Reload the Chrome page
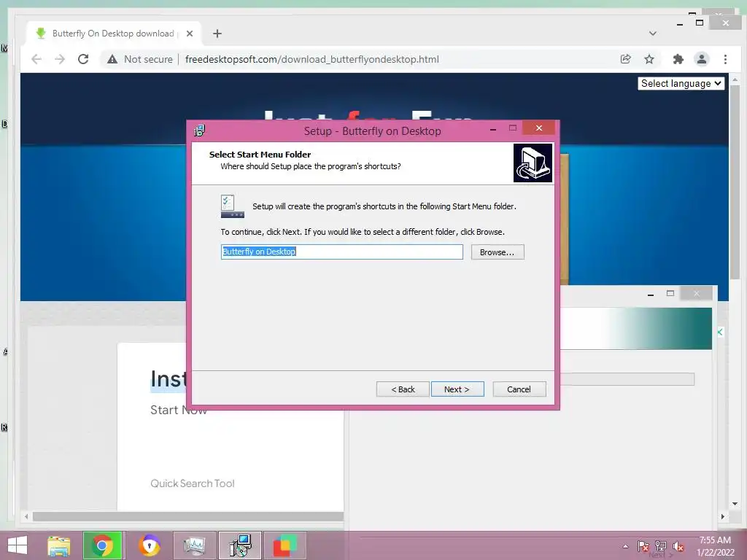Image resolution: width=747 pixels, height=560 pixels. coord(83,59)
